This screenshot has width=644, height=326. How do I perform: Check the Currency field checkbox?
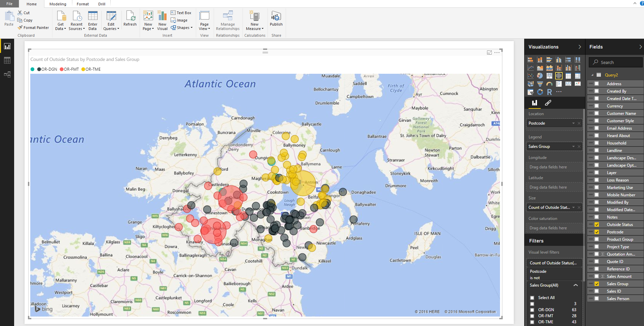pyautogui.click(x=597, y=106)
